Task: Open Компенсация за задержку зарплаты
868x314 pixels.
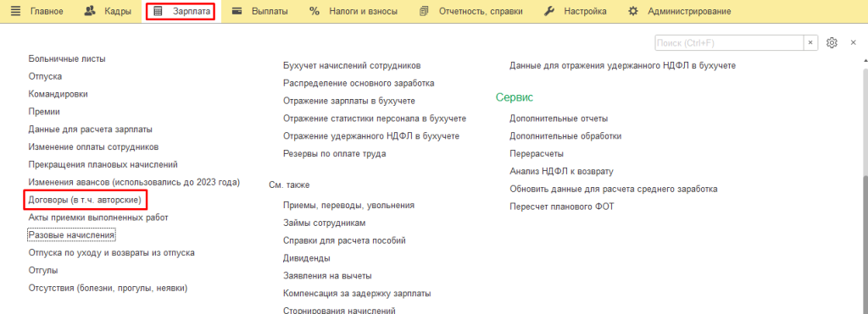Action: click(357, 294)
